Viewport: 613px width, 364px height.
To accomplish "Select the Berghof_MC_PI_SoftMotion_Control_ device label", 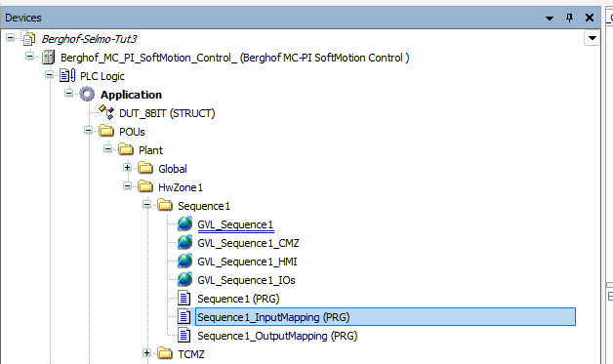I will tap(234, 58).
